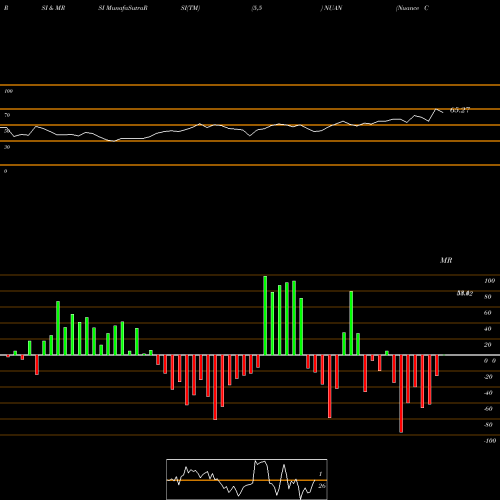Select the 'SI(TM)' header label
The height and width of the screenshot is (500, 500).
(x=190, y=8)
